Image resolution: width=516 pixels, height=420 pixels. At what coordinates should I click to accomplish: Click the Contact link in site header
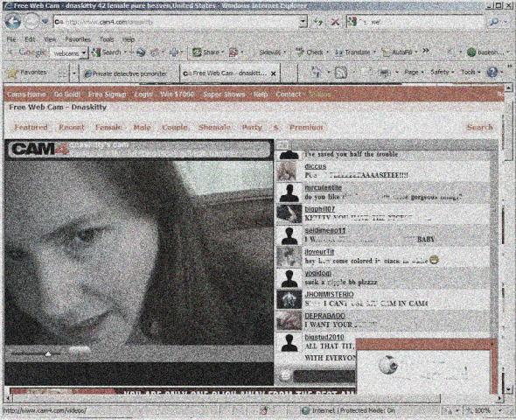[x=289, y=94]
